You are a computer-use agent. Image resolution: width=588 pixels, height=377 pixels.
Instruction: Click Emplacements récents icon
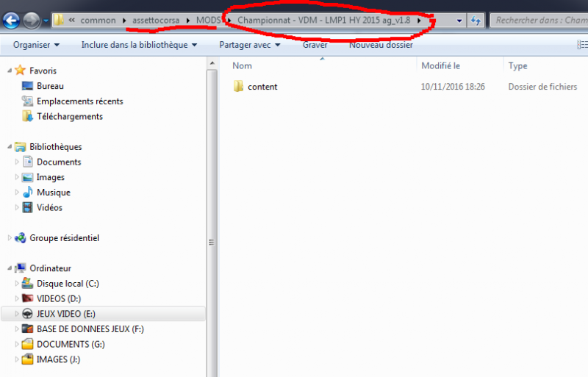click(27, 101)
